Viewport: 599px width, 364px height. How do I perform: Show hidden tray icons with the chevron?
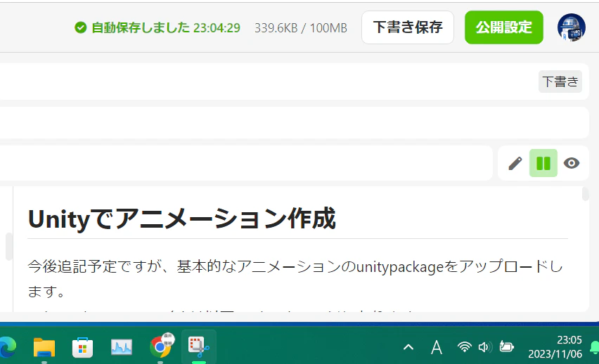(x=408, y=347)
